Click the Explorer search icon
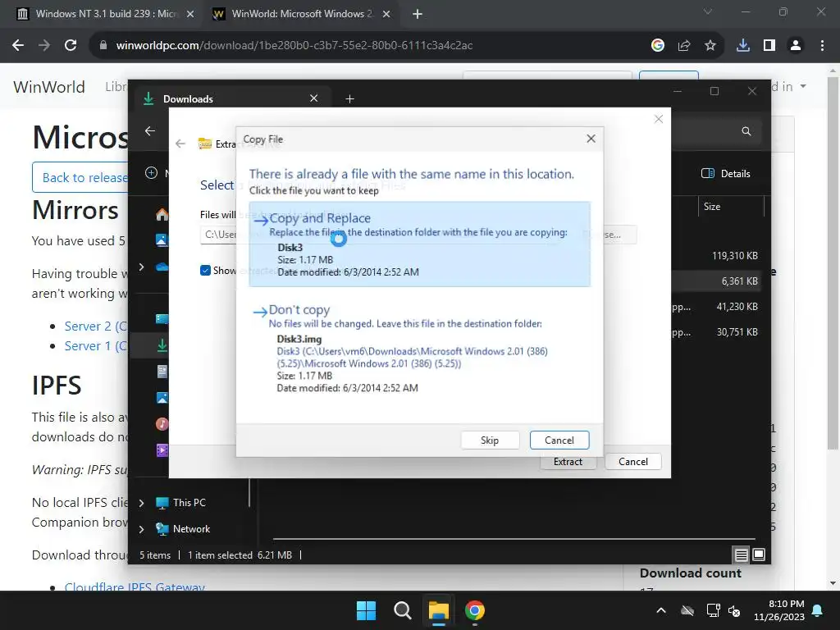840x630 pixels. 746,131
